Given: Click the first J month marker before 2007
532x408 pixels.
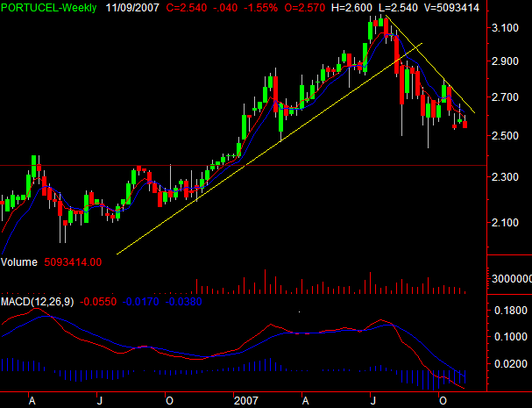Looking at the screenshot, I should click(99, 401).
